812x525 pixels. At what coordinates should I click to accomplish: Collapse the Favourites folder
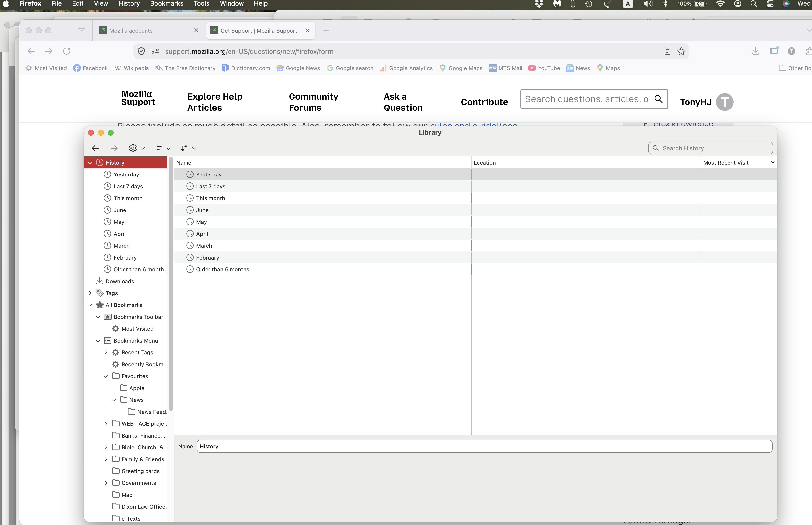(x=106, y=376)
